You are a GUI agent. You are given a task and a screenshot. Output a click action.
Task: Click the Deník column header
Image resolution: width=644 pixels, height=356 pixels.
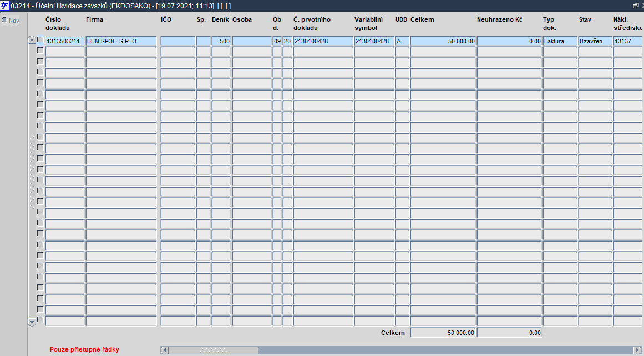(221, 19)
